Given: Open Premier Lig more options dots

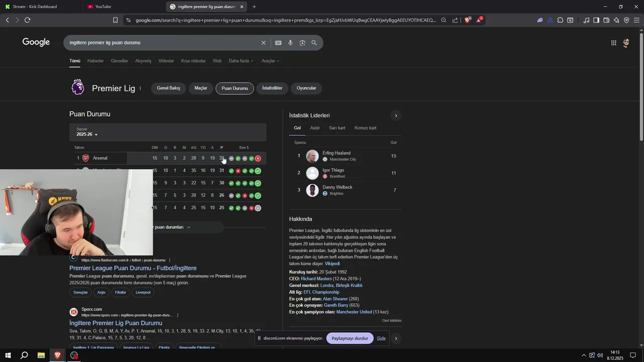Looking at the screenshot, I should coord(140,88).
